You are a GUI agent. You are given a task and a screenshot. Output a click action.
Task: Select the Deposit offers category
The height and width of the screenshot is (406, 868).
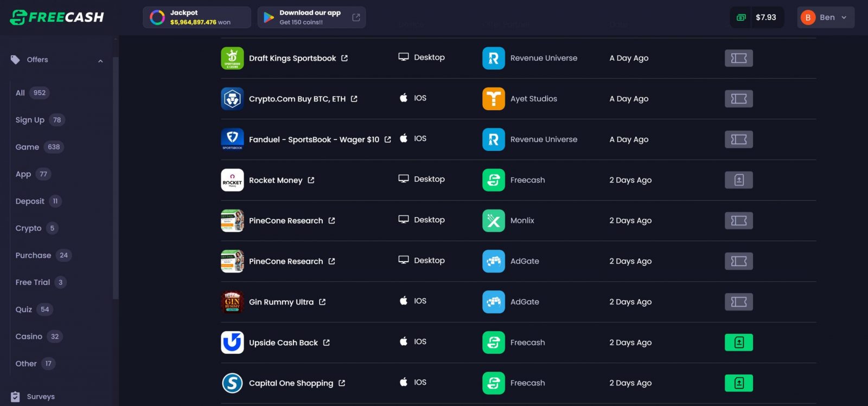coord(38,201)
